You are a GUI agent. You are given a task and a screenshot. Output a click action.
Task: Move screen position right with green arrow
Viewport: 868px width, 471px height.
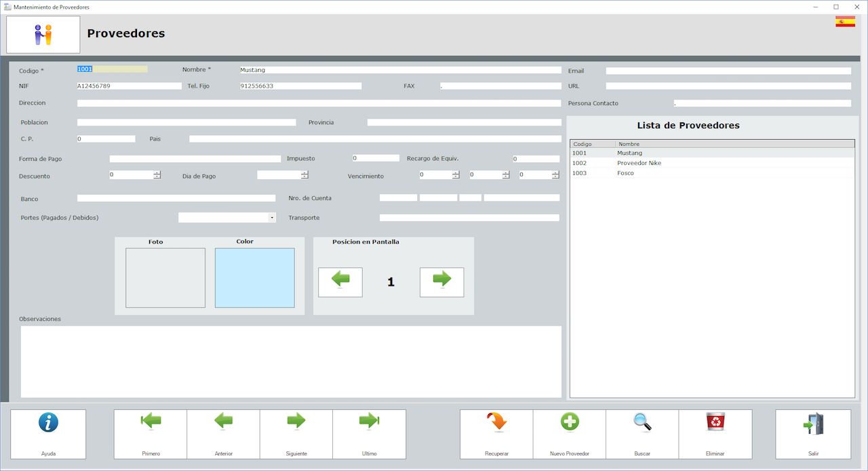coord(441,282)
